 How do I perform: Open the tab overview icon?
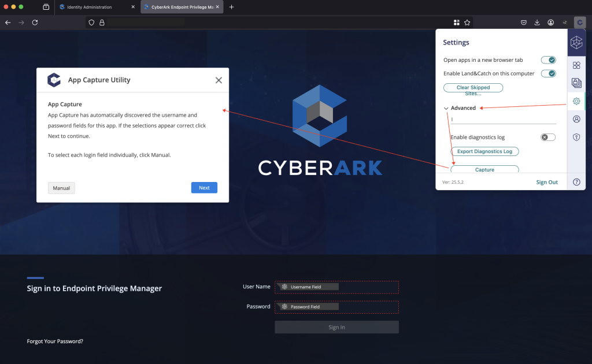coord(46,7)
